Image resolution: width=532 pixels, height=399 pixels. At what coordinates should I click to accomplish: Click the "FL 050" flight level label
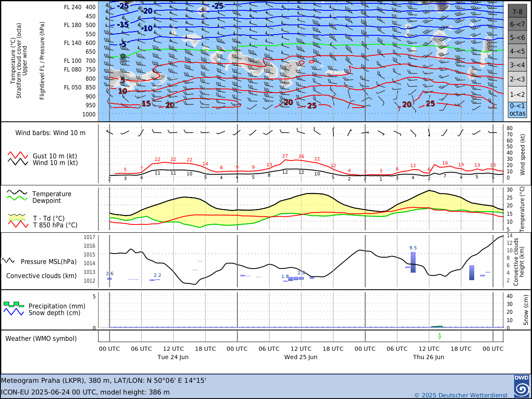coord(73,87)
